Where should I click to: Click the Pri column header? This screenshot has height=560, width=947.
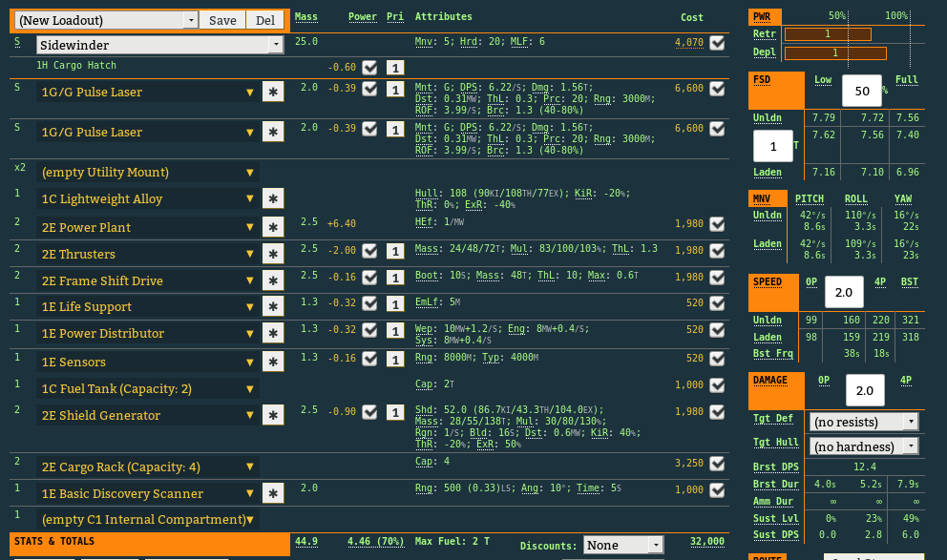395,17
